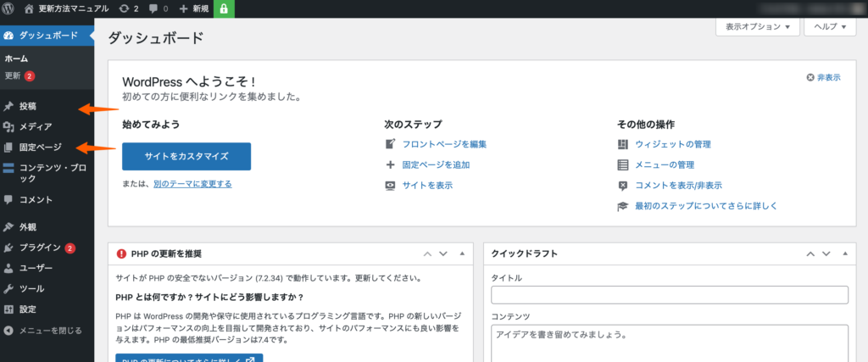Open 設定 in the sidebar
868x362 pixels.
(28, 309)
